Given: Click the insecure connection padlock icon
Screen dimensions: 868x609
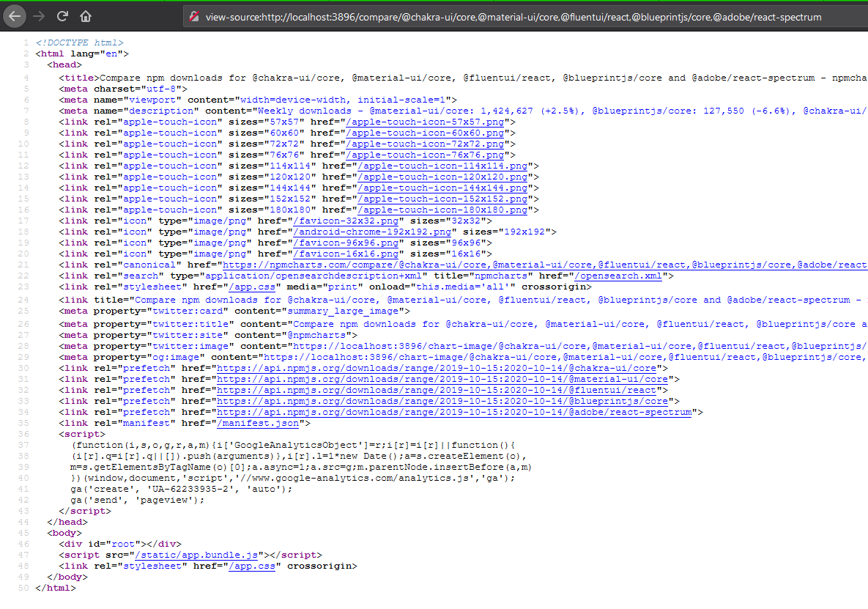Looking at the screenshot, I should pyautogui.click(x=194, y=17).
